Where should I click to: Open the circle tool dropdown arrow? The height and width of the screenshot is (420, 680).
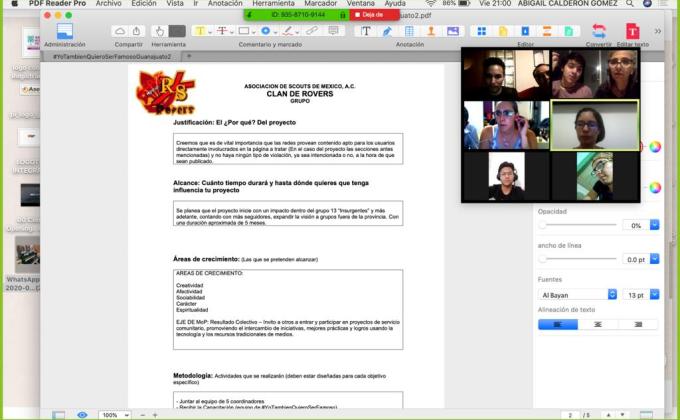point(275,32)
